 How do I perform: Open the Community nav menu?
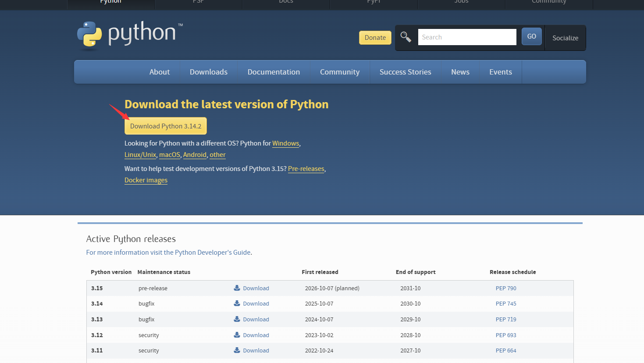click(340, 72)
